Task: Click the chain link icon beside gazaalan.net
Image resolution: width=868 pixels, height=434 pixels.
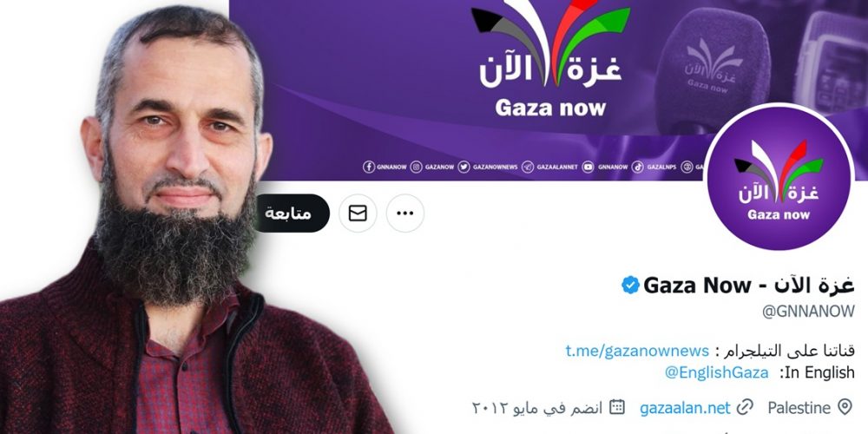Action: tap(746, 408)
